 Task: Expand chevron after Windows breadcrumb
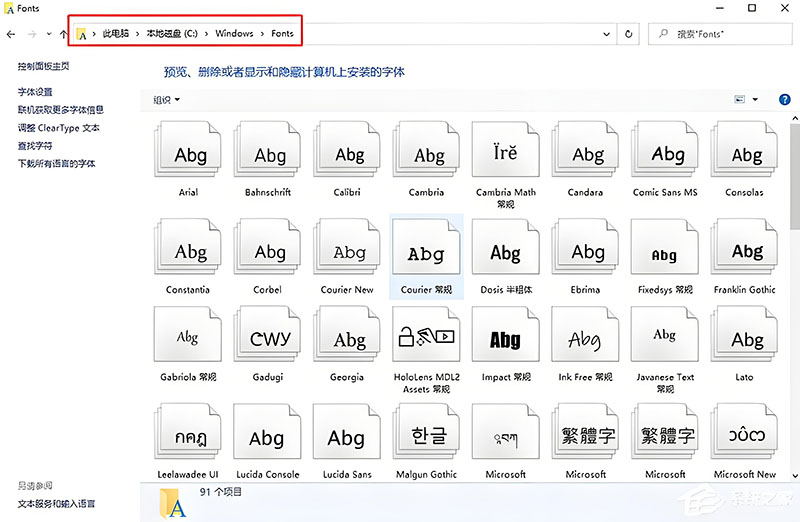[262, 34]
